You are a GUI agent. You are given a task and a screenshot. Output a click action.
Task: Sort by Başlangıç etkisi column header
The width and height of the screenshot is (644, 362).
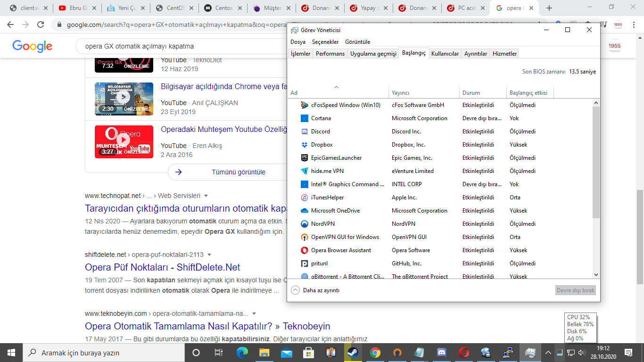click(x=530, y=92)
